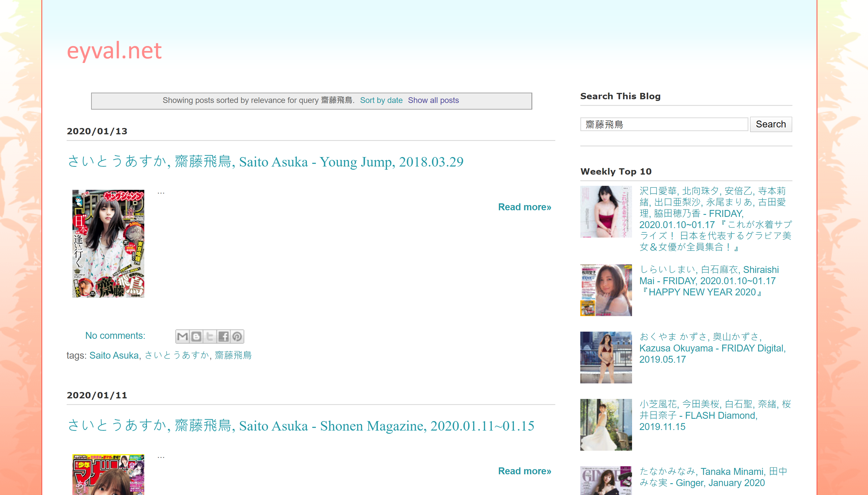Screen dimensions: 868x495
Task: Open the eyval.net blog title
Action: (x=114, y=50)
